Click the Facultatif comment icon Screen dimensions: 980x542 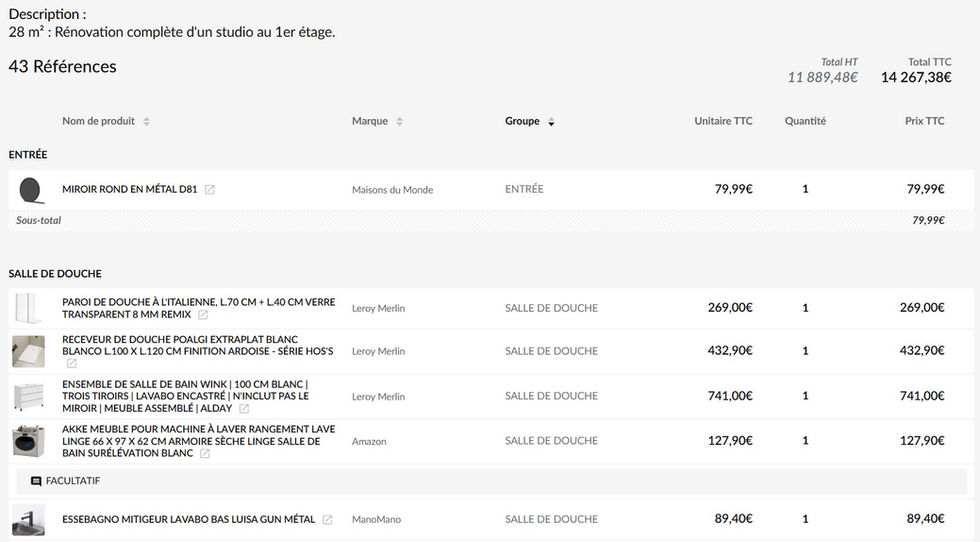(x=36, y=481)
